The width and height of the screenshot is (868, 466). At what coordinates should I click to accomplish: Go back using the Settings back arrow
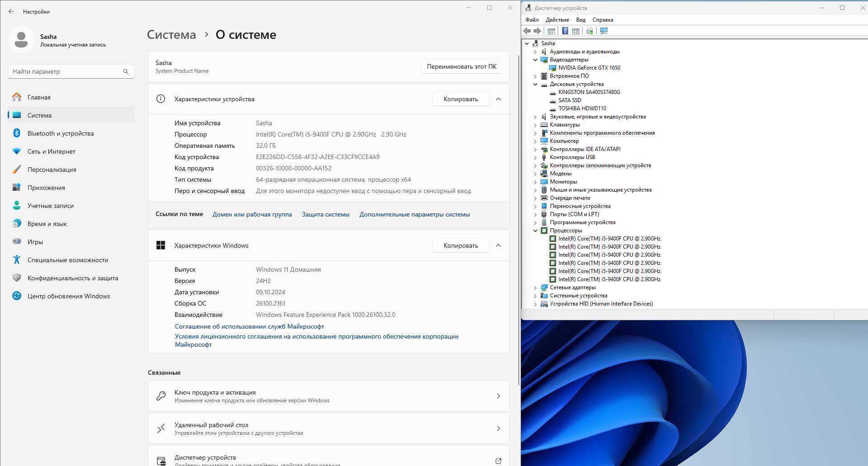11,11
